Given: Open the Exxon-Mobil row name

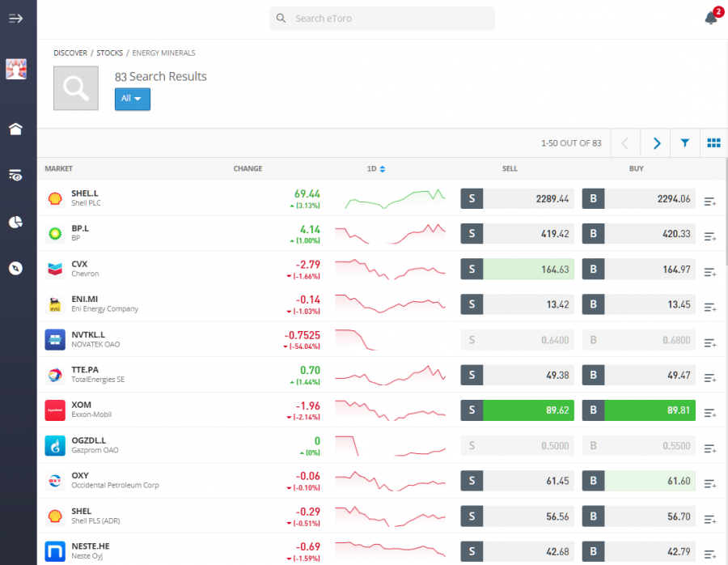Looking at the screenshot, I should point(91,414).
